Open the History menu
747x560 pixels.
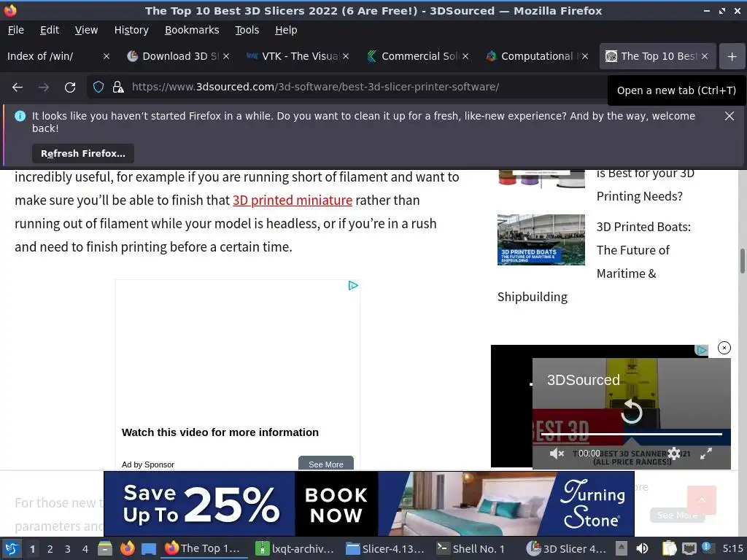click(x=131, y=30)
